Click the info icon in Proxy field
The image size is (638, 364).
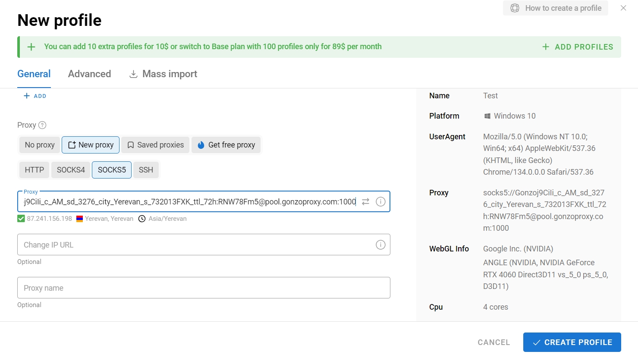pyautogui.click(x=380, y=202)
